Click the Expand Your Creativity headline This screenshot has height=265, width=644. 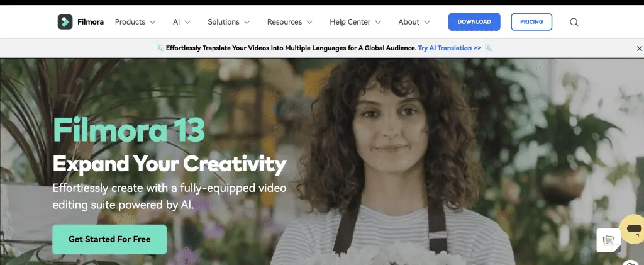coord(169,164)
